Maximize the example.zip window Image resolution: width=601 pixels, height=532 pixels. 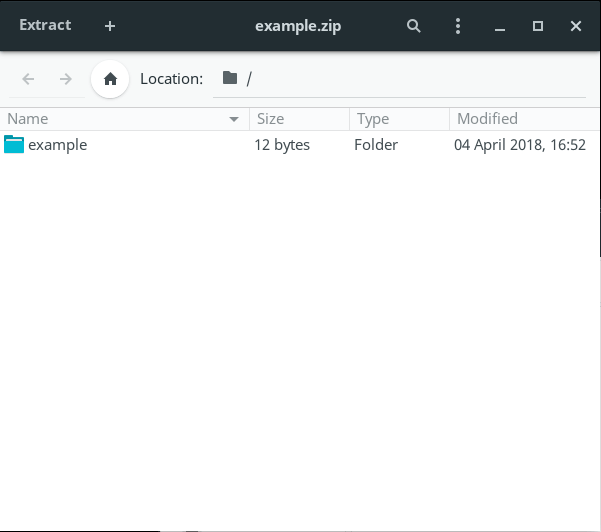click(x=538, y=26)
